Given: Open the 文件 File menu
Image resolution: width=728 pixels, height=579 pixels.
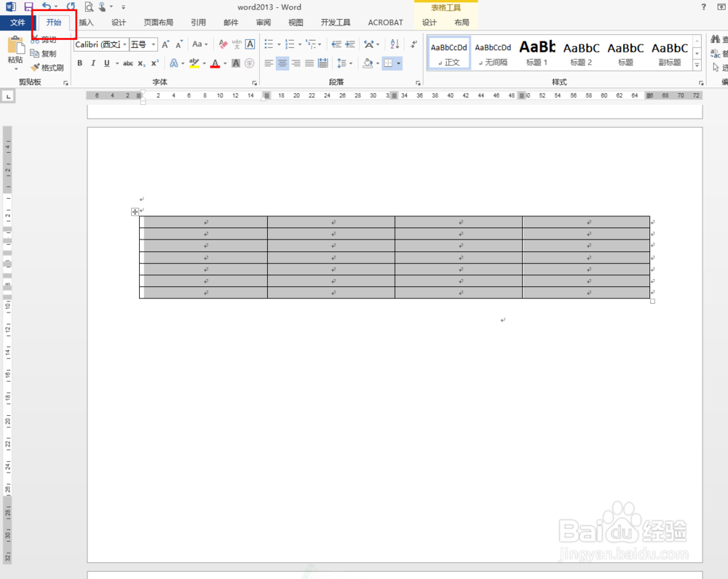Looking at the screenshot, I should click(x=17, y=23).
